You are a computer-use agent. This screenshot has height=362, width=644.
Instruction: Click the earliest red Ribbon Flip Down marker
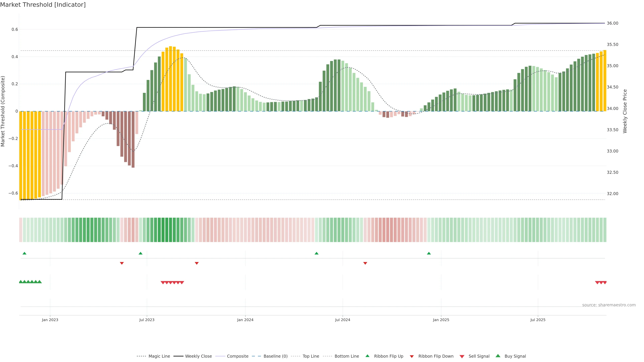coord(122,263)
